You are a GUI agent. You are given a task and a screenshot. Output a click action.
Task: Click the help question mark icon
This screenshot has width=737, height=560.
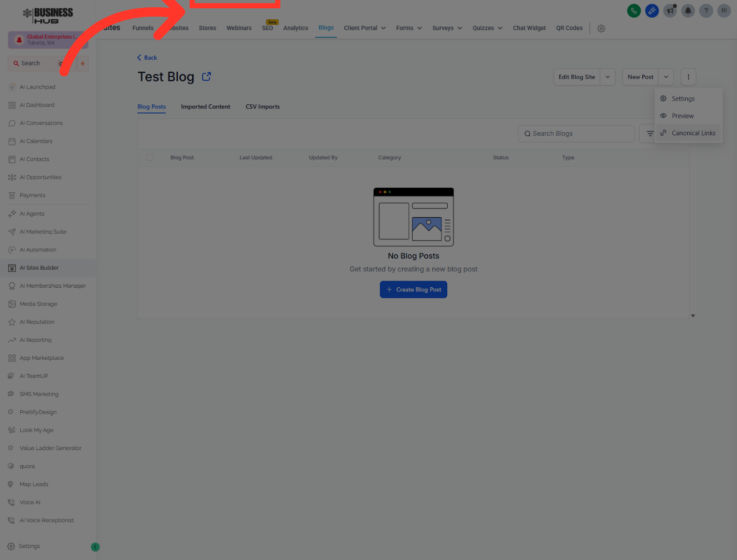click(706, 10)
